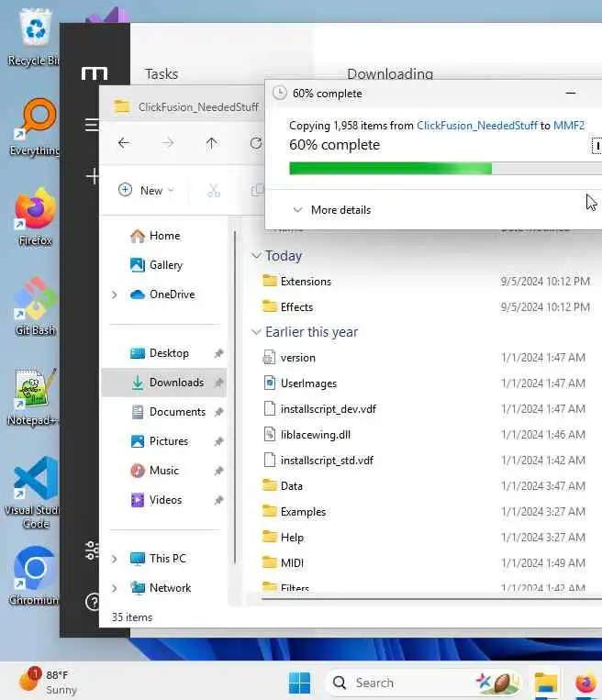Screen dimensions: 602x700
Task: Open Music quick access folder
Action: coord(164,471)
